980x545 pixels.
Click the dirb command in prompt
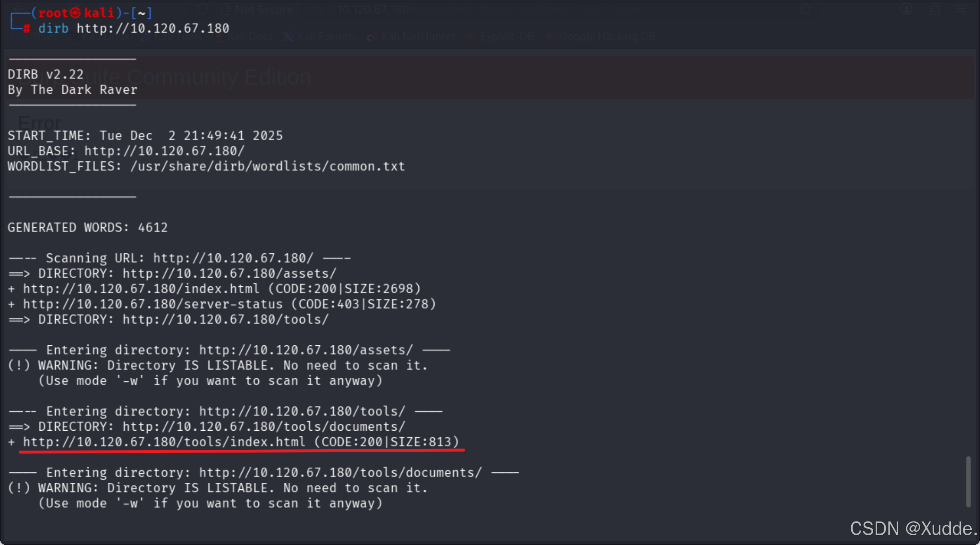[54, 28]
